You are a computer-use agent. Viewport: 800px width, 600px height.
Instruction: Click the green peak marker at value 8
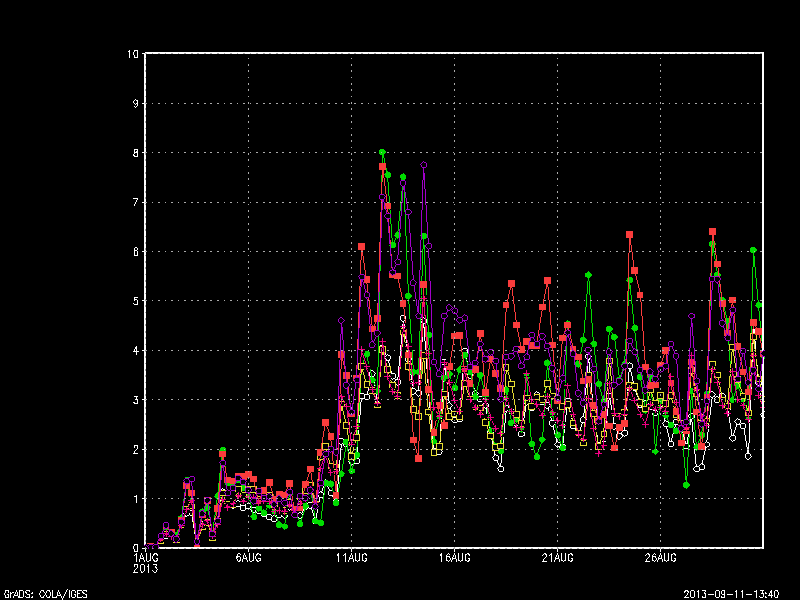click(x=382, y=152)
